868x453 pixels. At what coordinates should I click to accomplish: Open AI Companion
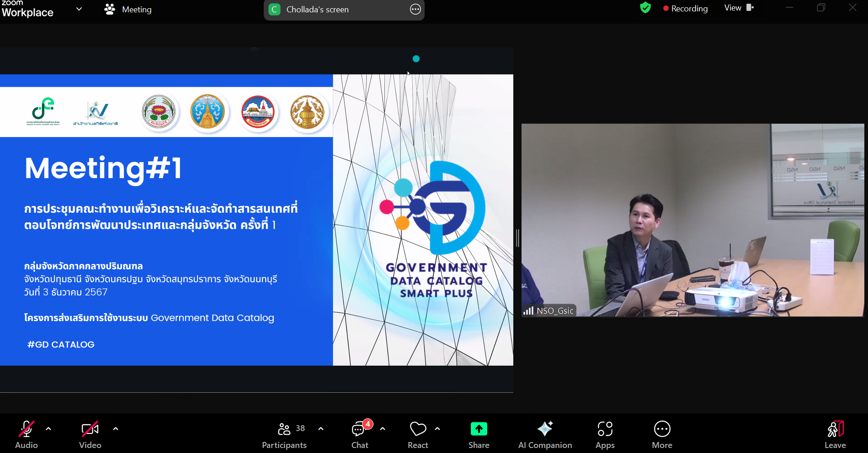point(545,434)
